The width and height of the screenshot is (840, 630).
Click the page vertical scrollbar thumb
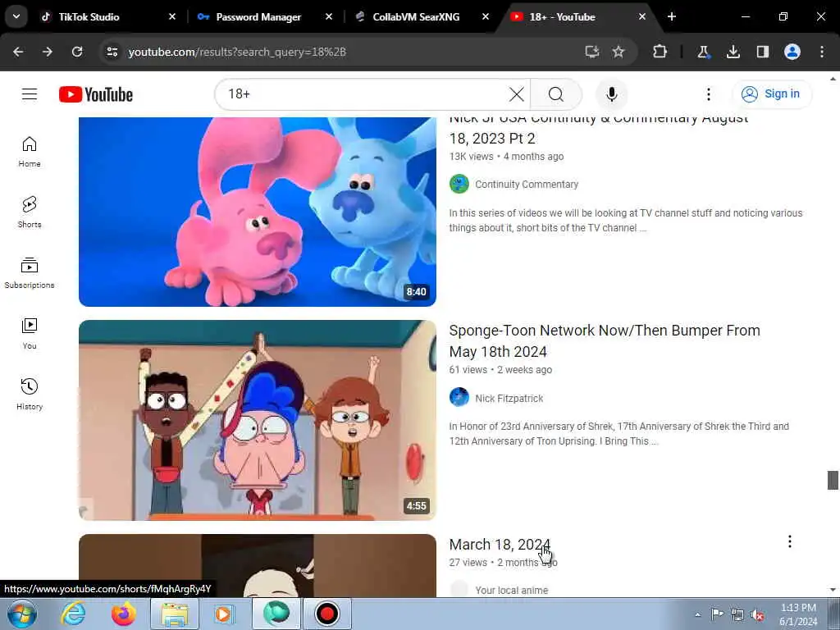[833, 480]
